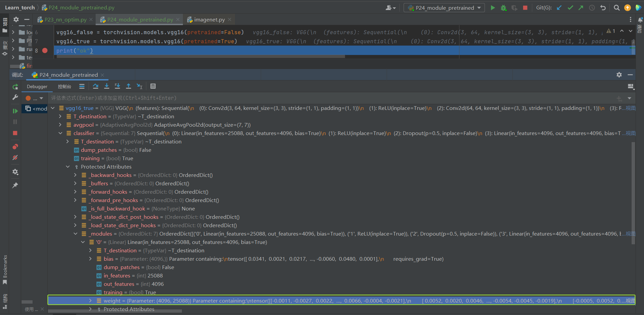
Task: Collapse the classifier variable node
Action: point(60,133)
